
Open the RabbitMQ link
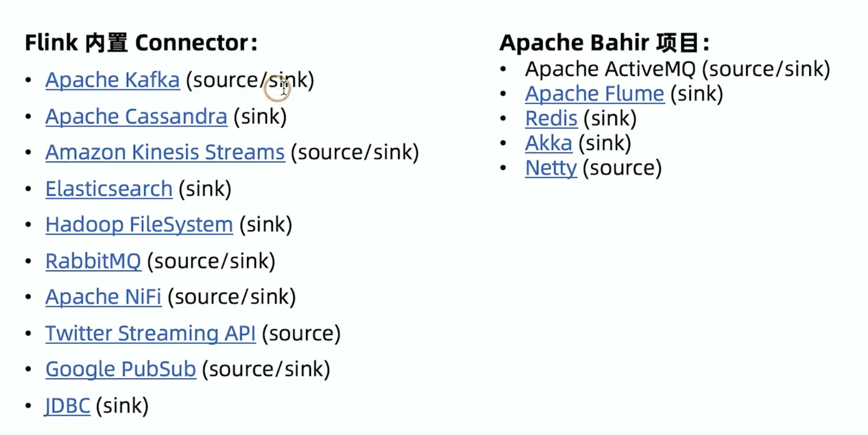(x=93, y=261)
